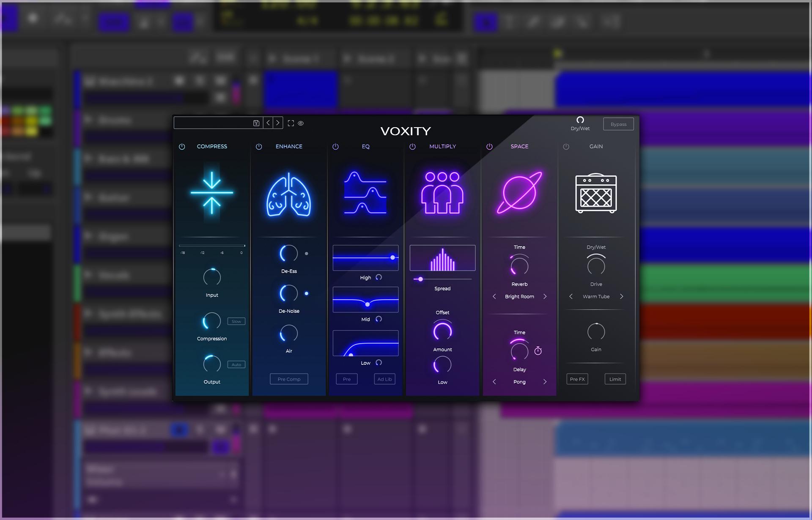Click the Pre Comp button
The height and width of the screenshot is (520, 812).
(x=289, y=379)
